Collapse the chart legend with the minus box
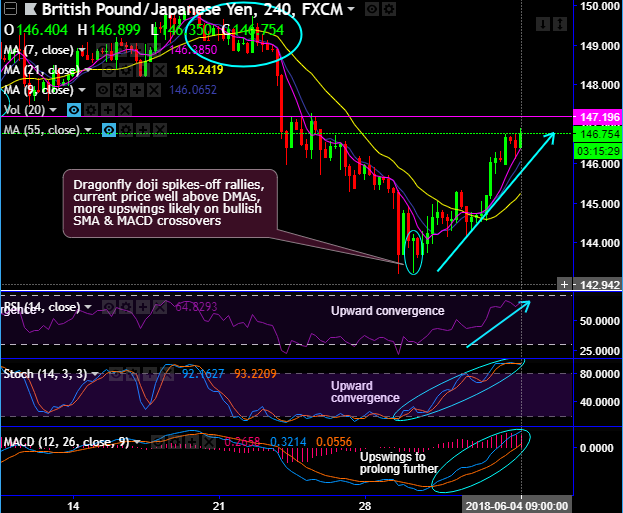 click(x=10, y=9)
